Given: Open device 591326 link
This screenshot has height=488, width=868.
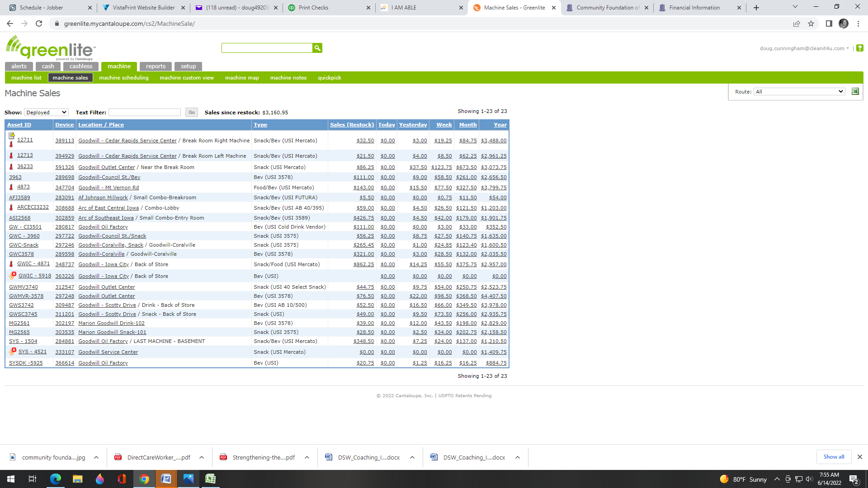Looking at the screenshot, I should [65, 167].
